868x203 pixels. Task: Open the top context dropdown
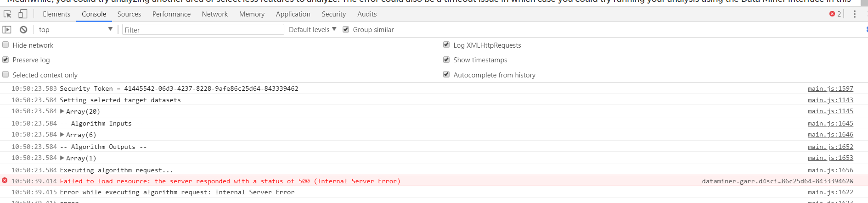(x=75, y=30)
